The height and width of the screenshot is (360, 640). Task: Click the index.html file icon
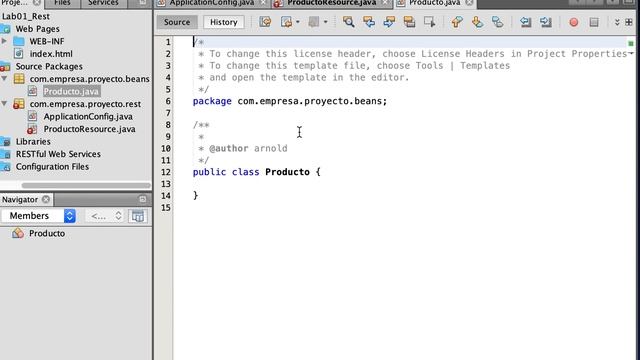pos(18,53)
